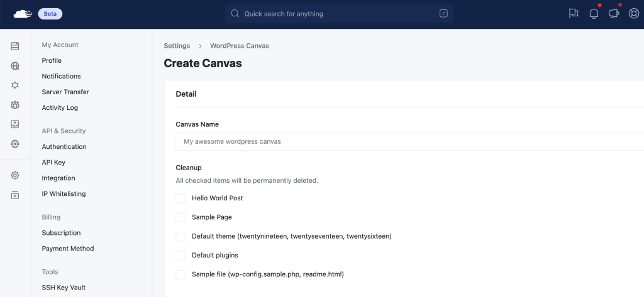
Task: Click the flag icon in top bar
Action: 574,14
